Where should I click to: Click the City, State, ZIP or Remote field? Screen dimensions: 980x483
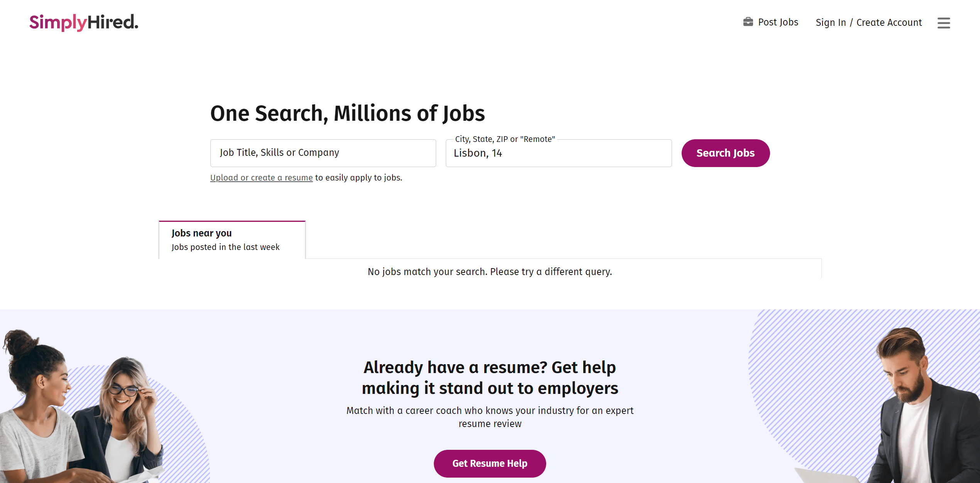click(x=558, y=153)
